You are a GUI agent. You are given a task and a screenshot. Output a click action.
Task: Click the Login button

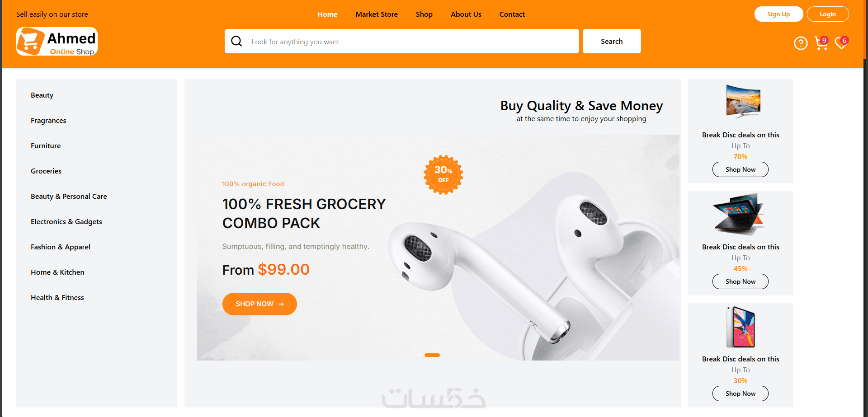point(828,14)
